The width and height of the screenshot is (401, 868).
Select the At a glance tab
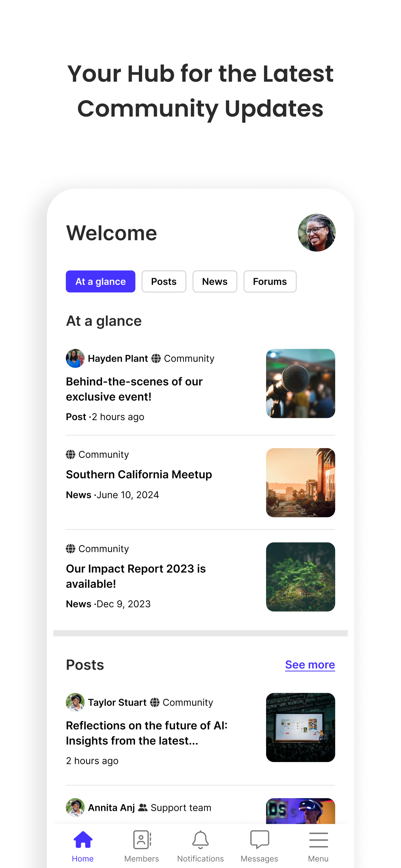tap(100, 281)
